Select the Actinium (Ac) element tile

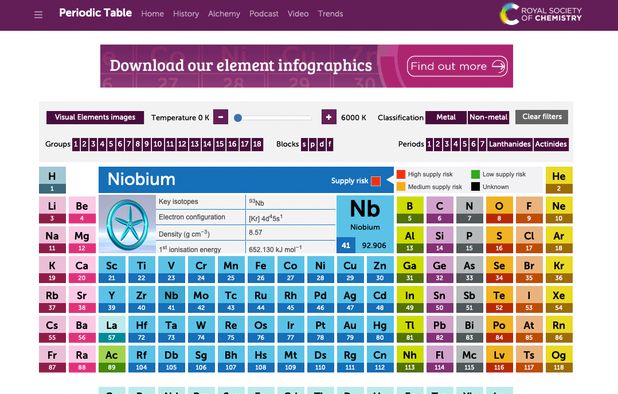tap(112, 359)
